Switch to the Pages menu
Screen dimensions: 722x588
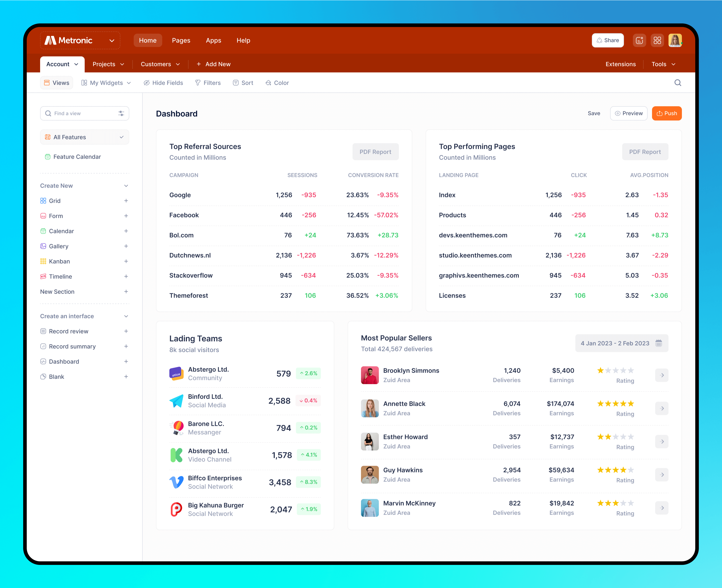(181, 41)
